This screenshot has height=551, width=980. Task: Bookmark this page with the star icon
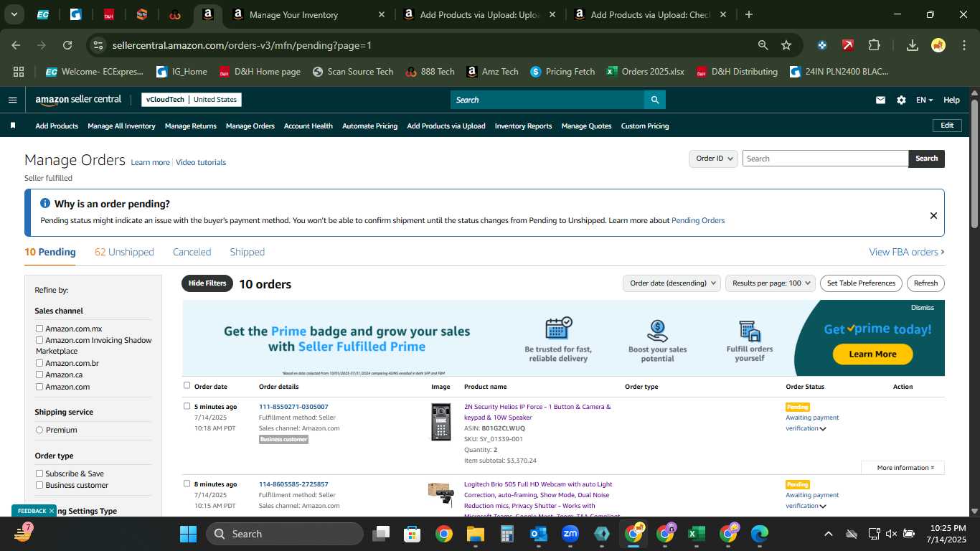click(786, 45)
